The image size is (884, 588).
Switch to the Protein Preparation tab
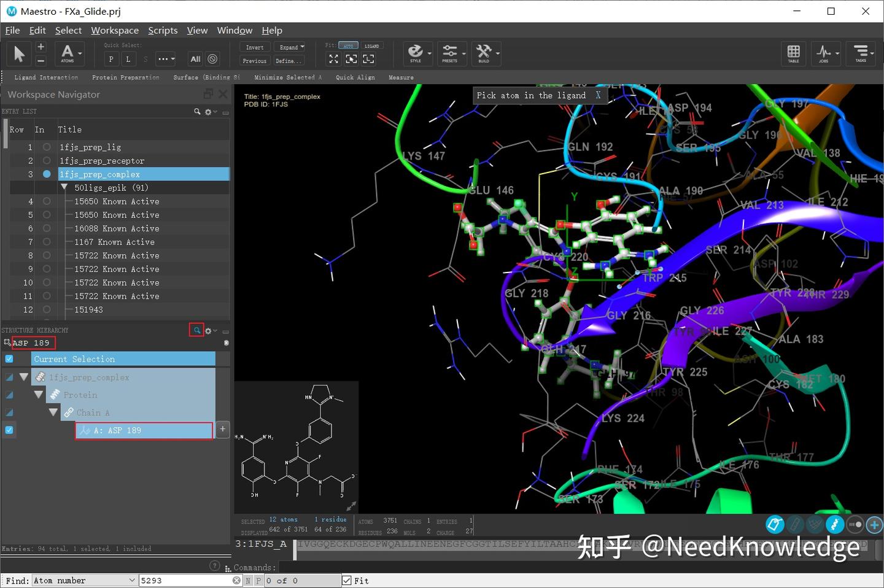click(125, 77)
